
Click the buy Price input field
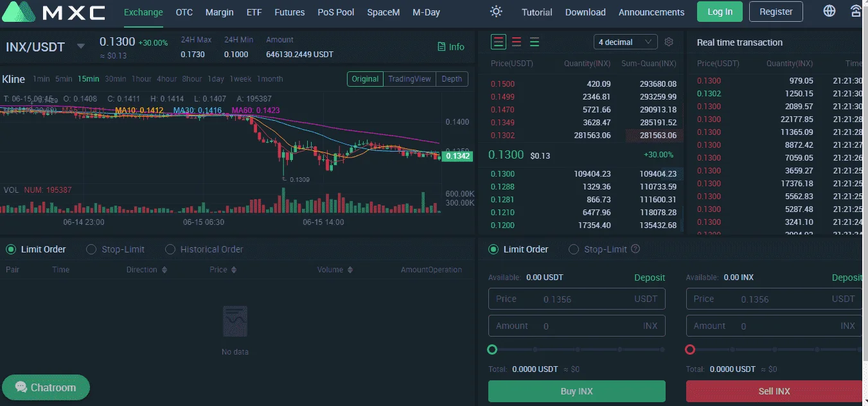click(577, 299)
